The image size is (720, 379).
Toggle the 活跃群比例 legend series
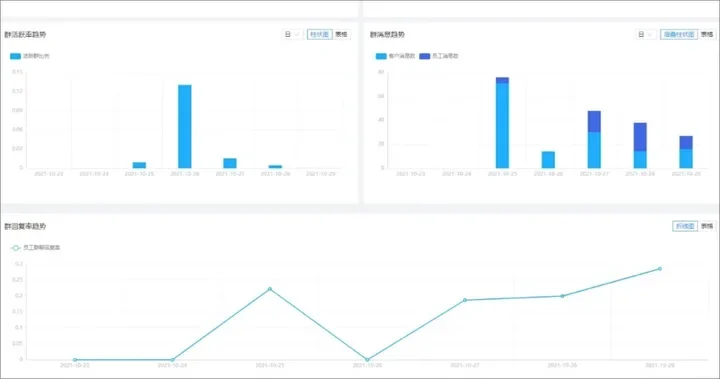click(29, 56)
